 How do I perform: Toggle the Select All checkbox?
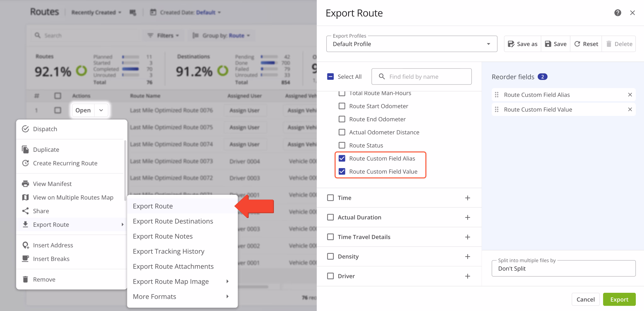(330, 76)
